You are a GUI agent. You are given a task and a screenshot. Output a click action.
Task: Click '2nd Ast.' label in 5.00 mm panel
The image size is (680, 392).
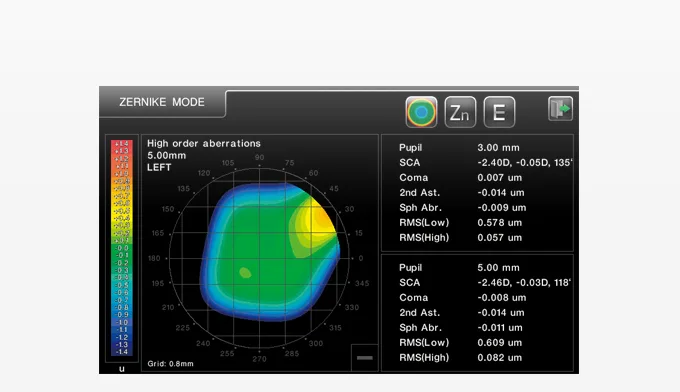(x=419, y=313)
